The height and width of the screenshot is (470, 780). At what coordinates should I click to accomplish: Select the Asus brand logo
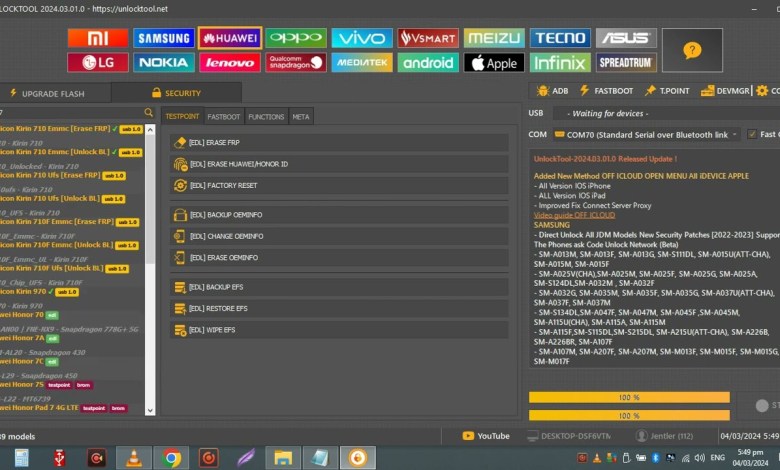click(626, 38)
